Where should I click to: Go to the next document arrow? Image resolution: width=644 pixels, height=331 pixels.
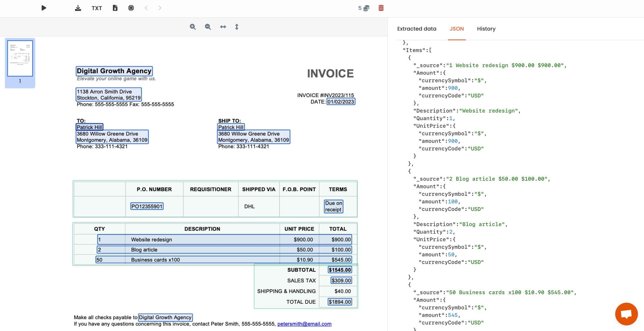point(160,8)
